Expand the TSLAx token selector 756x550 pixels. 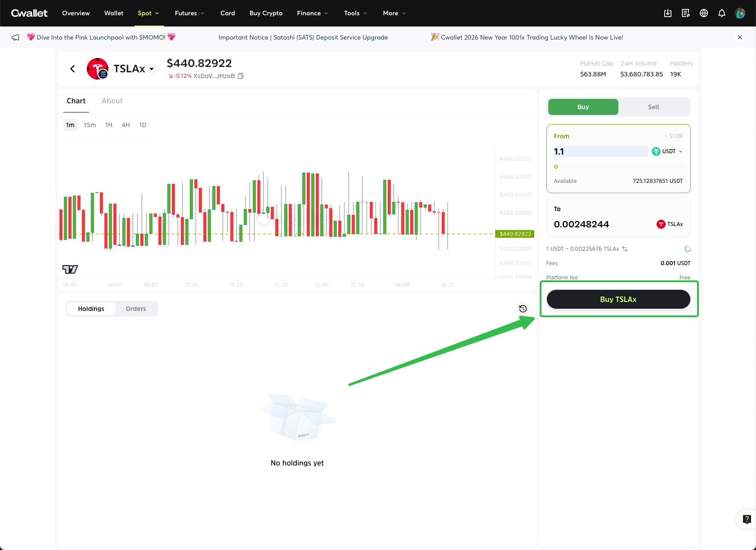tap(152, 69)
